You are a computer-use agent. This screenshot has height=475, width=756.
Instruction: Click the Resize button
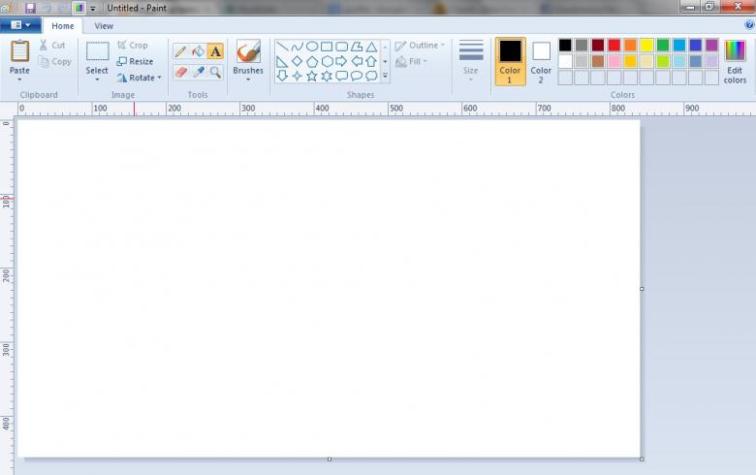135,61
